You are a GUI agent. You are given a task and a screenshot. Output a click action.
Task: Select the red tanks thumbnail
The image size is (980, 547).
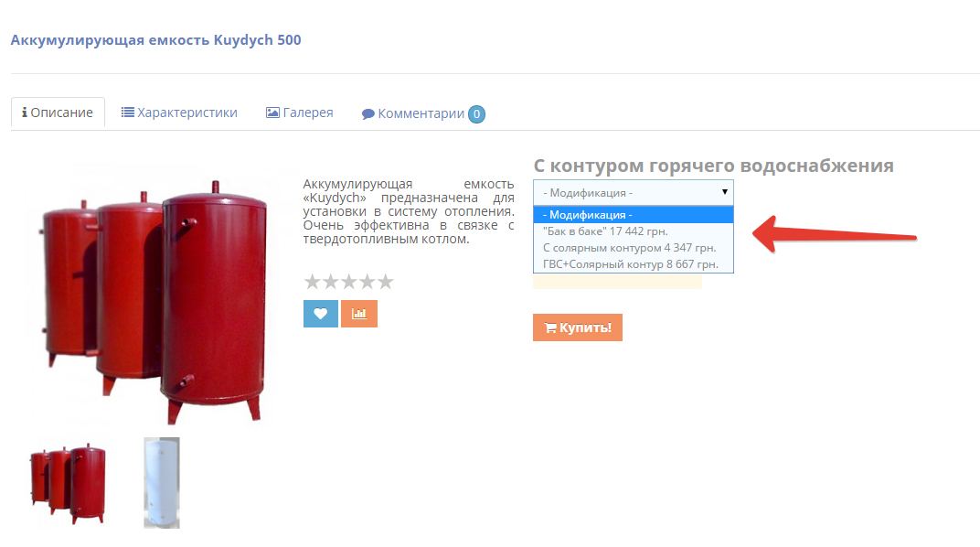[69, 483]
